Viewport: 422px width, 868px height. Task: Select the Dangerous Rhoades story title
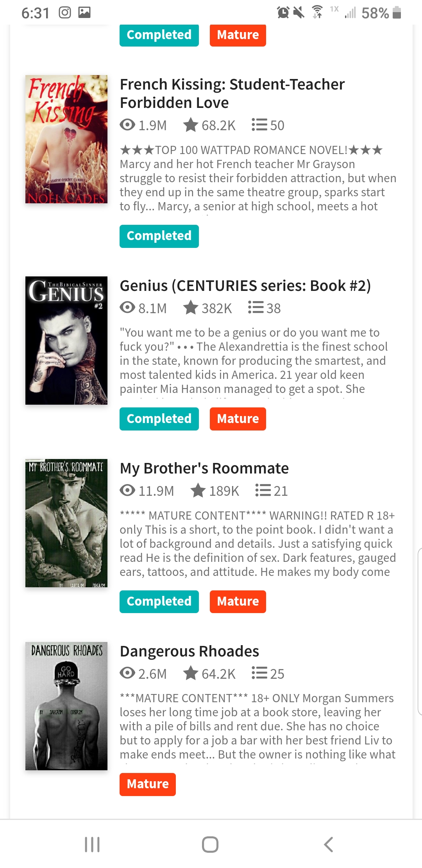[190, 651]
